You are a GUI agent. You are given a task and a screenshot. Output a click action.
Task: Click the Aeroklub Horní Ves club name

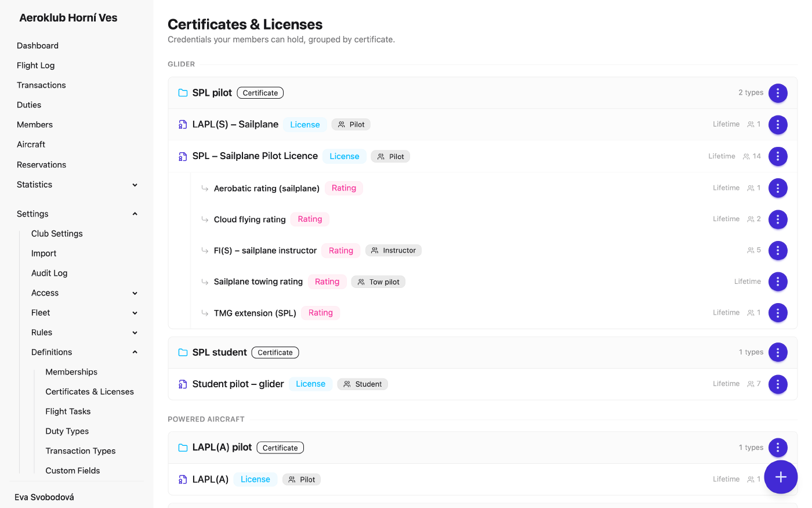(68, 18)
